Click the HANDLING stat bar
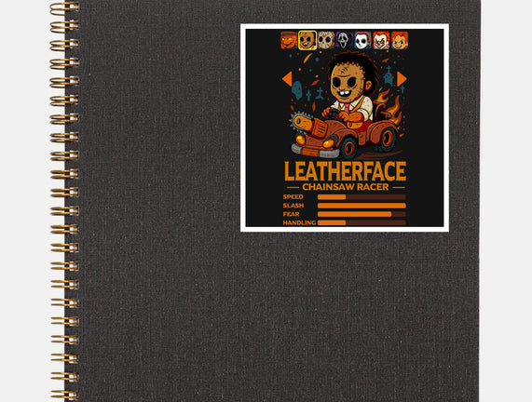The height and width of the screenshot is (402, 532). point(361,222)
